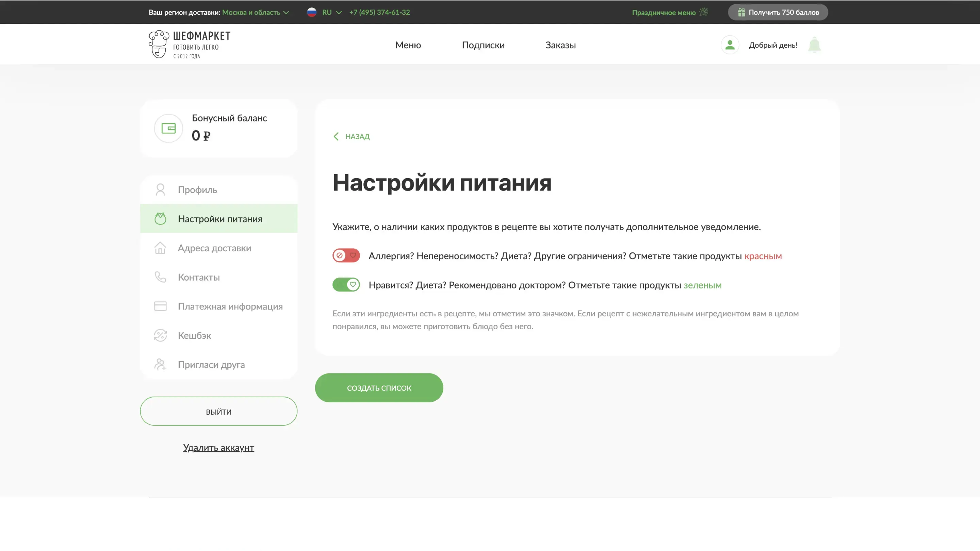This screenshot has height=551, width=980.
Task: Click the credit card icon for Платежная информация
Action: pos(160,306)
